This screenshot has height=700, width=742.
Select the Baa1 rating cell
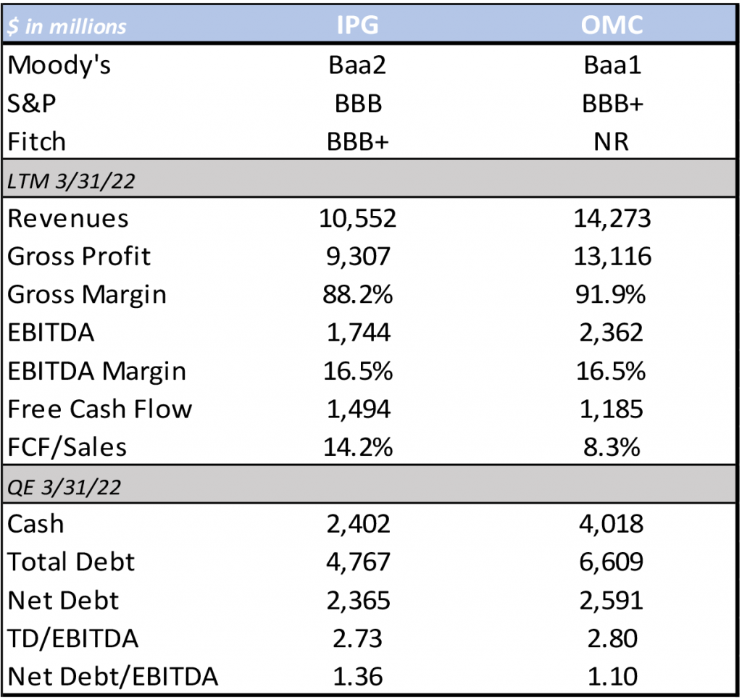click(x=613, y=65)
